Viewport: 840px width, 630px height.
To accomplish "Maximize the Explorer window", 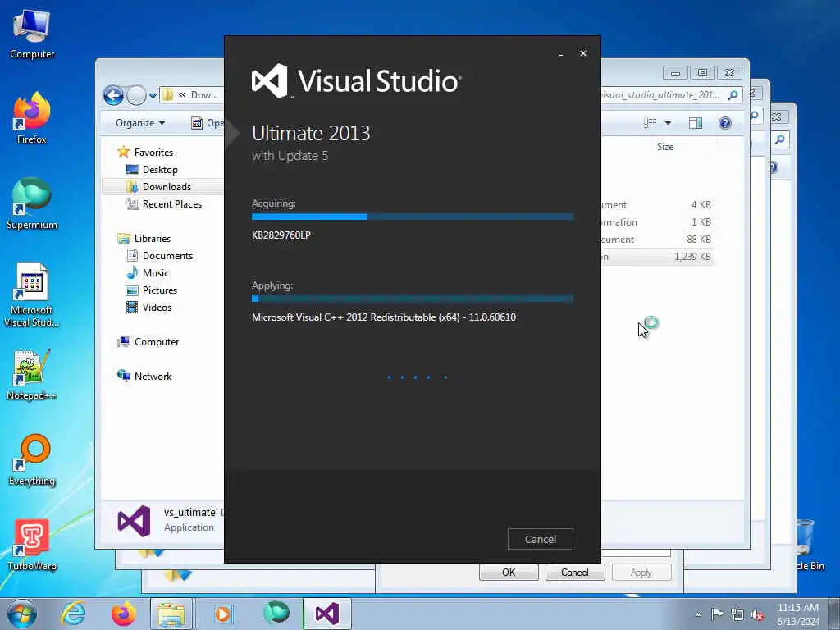I will click(703, 72).
